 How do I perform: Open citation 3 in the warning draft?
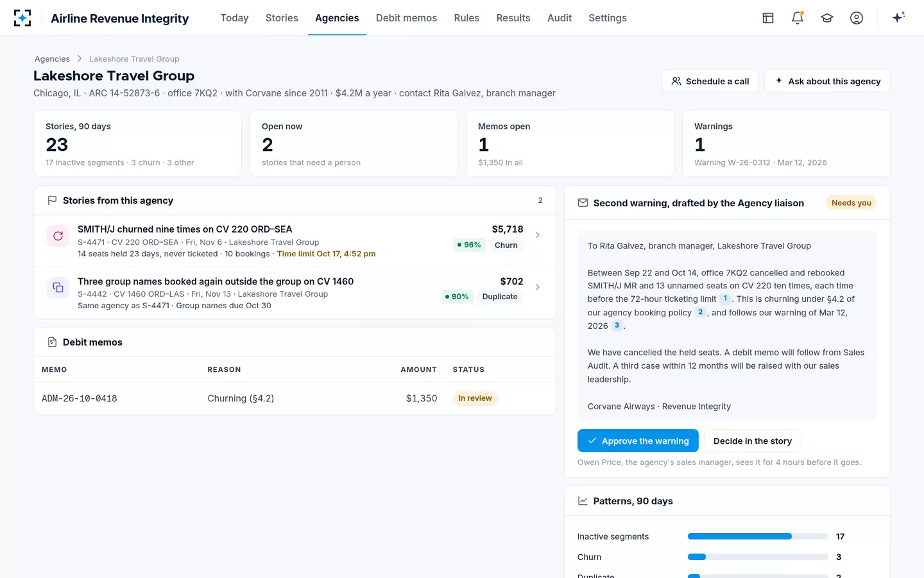point(617,326)
